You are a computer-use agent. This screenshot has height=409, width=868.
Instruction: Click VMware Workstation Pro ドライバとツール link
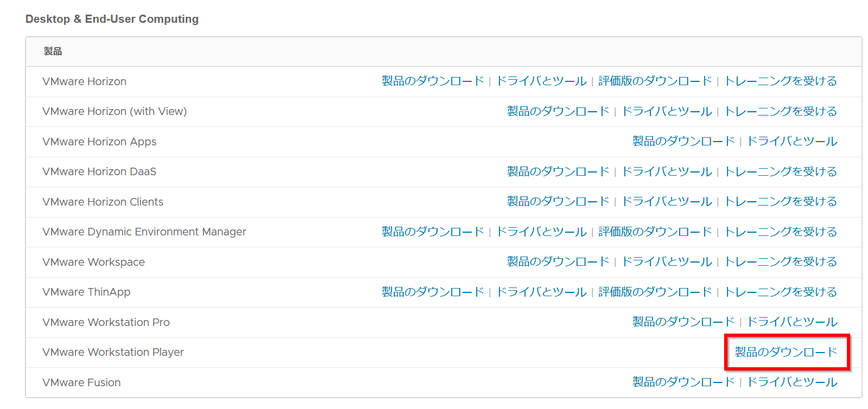coord(792,322)
